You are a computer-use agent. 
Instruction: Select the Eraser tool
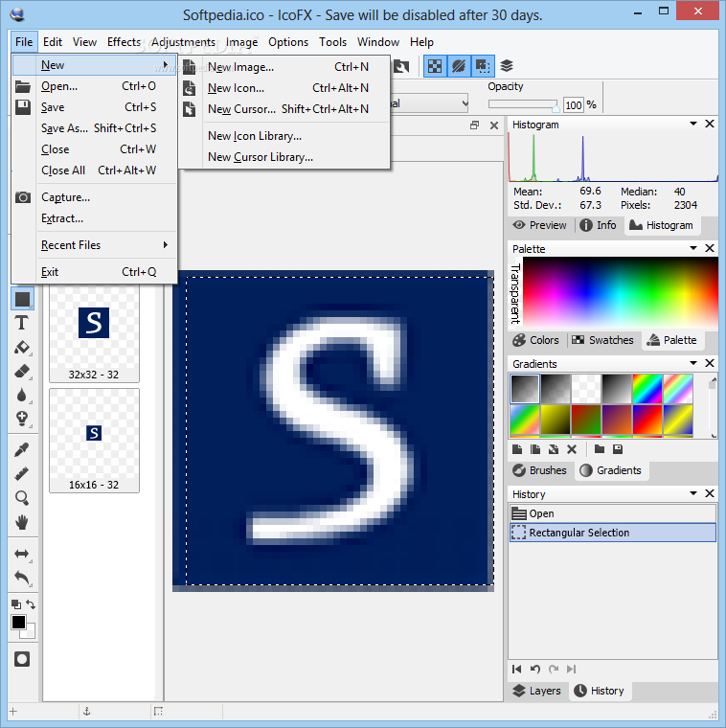click(x=22, y=372)
